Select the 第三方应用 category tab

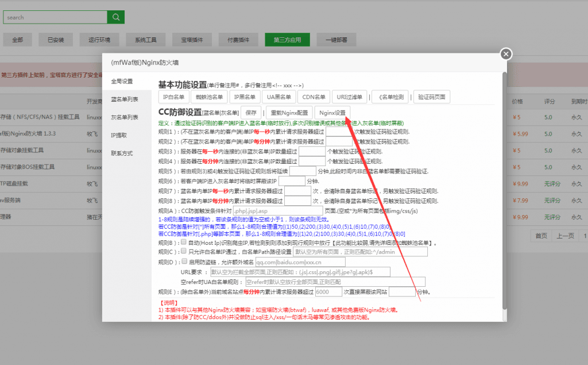[287, 40]
